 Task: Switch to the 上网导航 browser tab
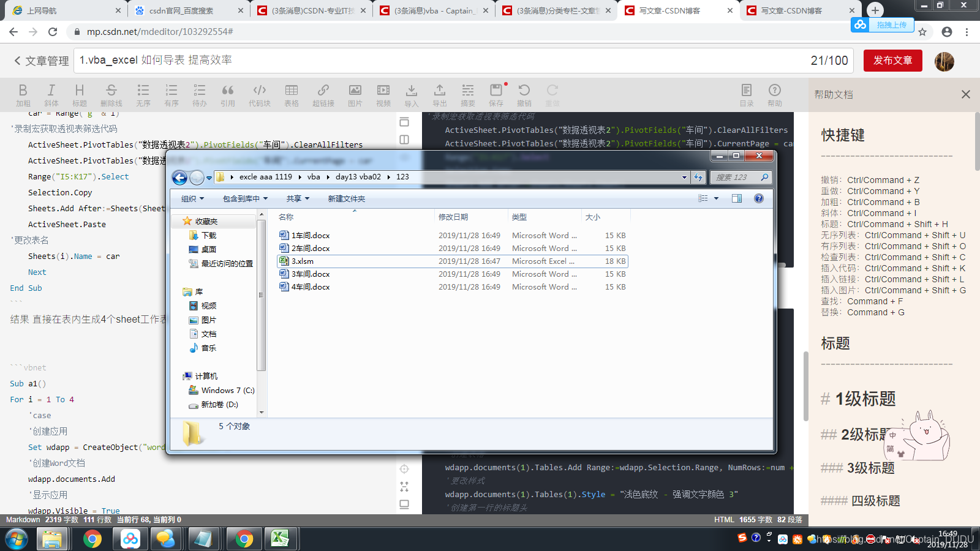[x=66, y=10]
